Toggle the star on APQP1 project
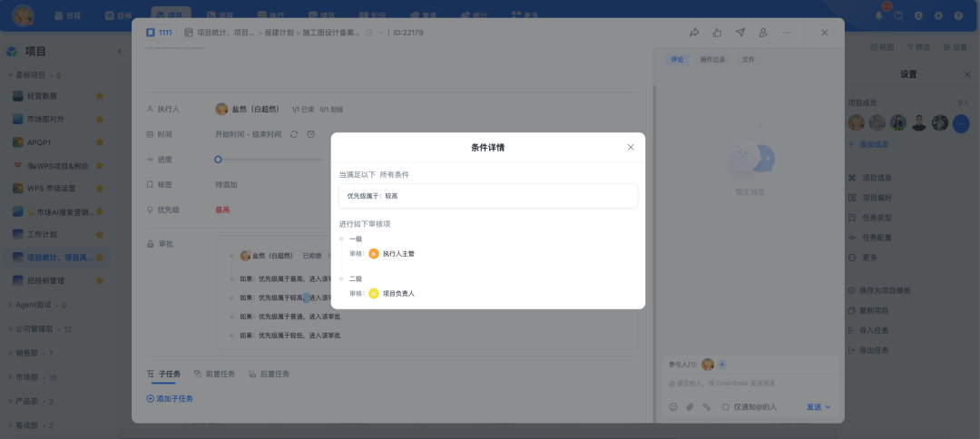The width and height of the screenshot is (980, 439). [100, 142]
